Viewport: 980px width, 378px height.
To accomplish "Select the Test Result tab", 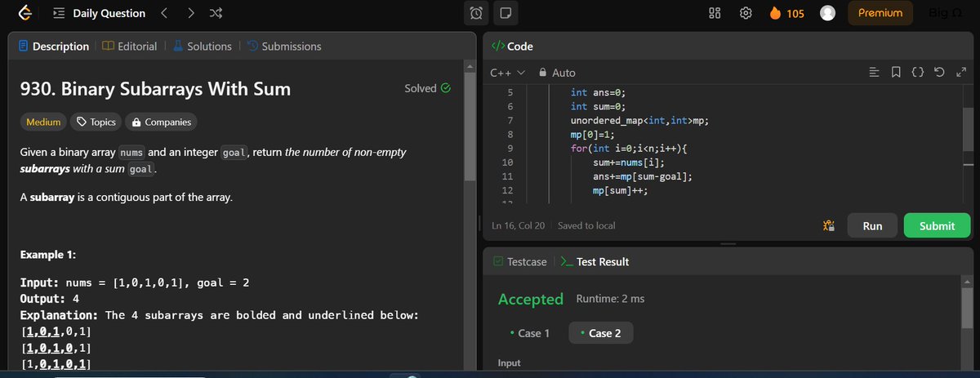I will pyautogui.click(x=595, y=262).
